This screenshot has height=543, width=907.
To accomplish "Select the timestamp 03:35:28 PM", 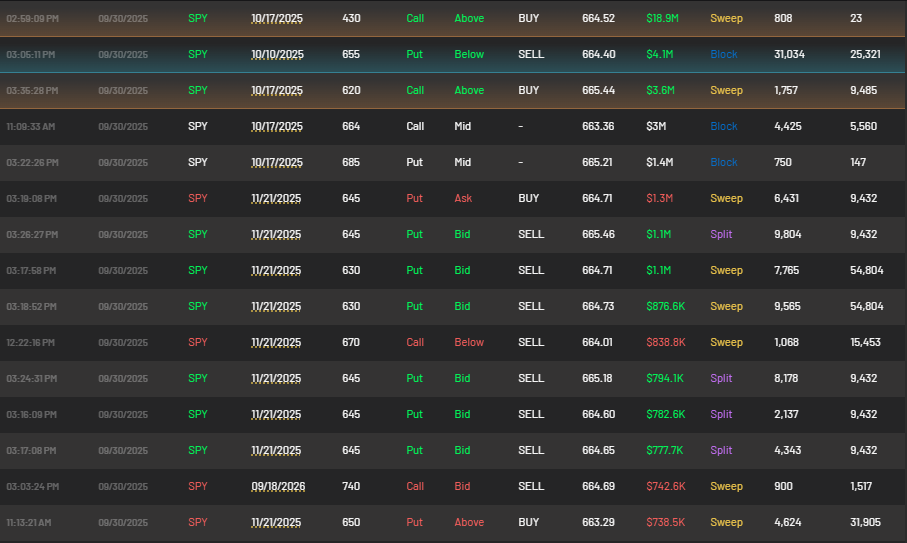I will 32,91.
